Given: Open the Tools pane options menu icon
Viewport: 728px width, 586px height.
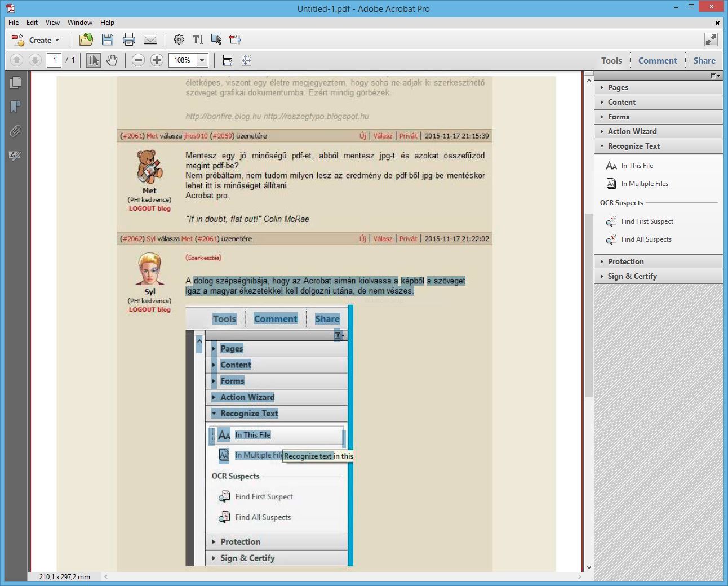Looking at the screenshot, I should click(x=716, y=76).
